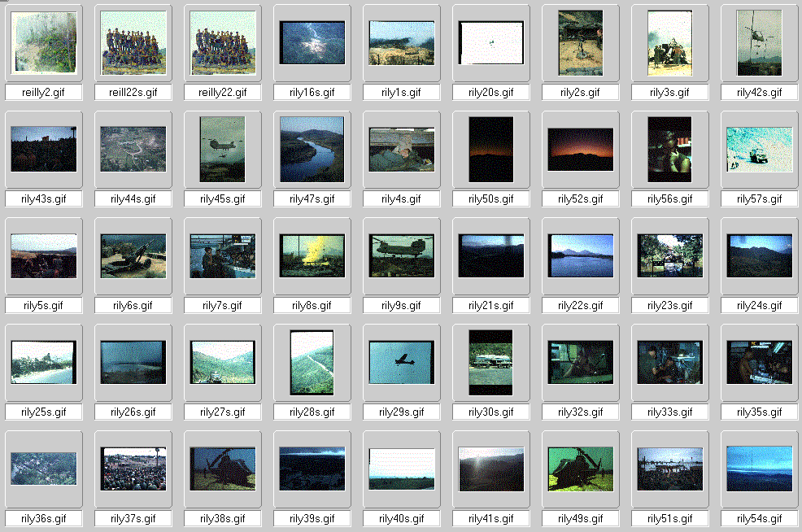
Task: Click the rily54s.gif filename label
Action: pyautogui.click(x=760, y=519)
